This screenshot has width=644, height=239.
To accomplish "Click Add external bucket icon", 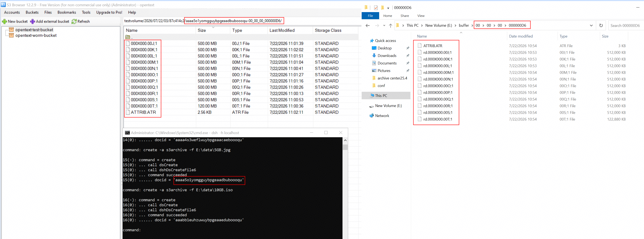I will (x=32, y=21).
